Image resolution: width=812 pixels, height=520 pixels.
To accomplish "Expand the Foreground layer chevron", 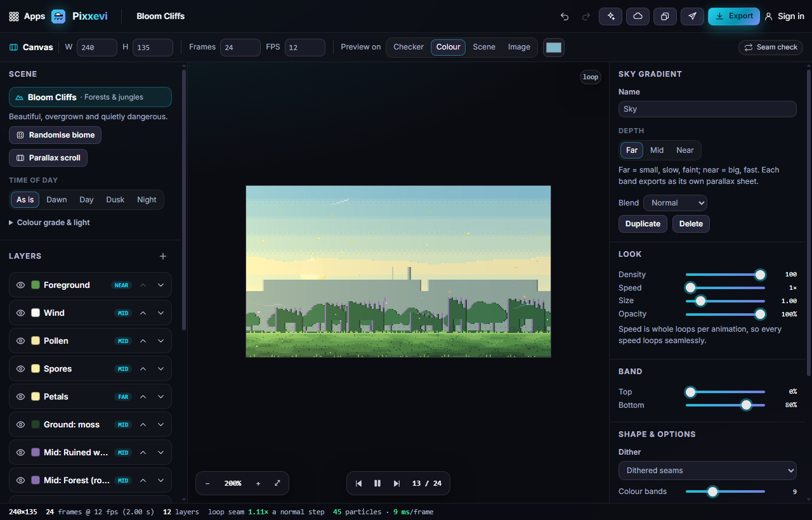I will point(161,285).
